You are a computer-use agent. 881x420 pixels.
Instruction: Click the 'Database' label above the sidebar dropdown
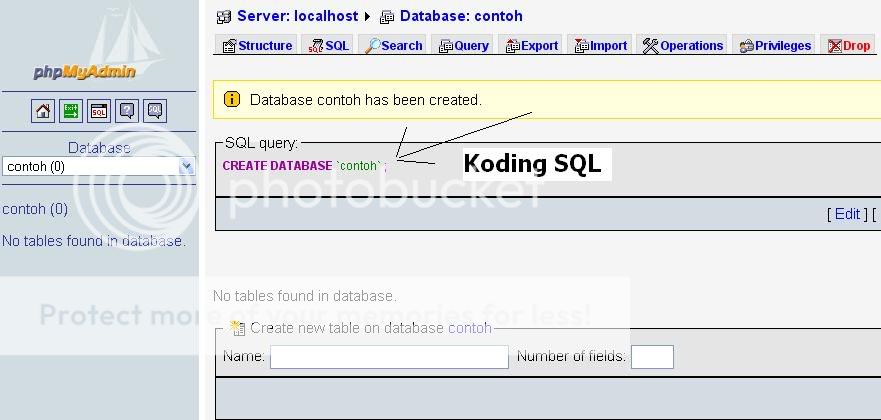pos(99,148)
